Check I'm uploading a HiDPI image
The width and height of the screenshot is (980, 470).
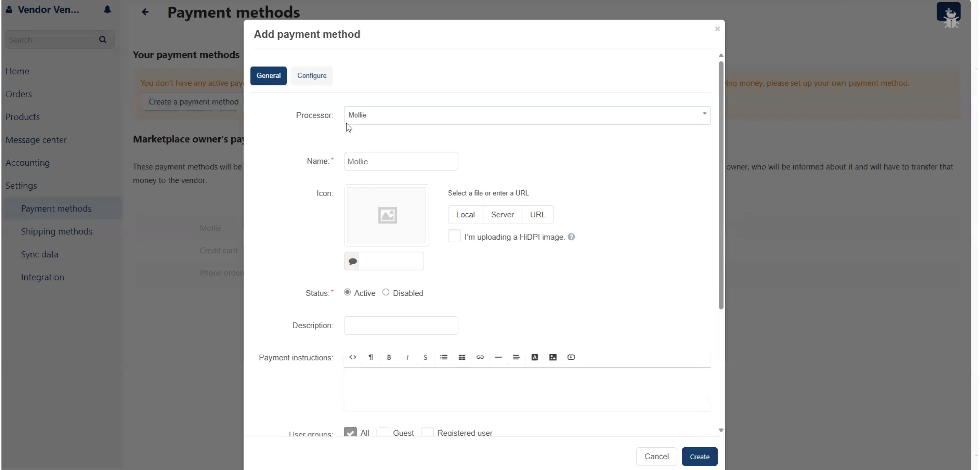[x=454, y=236]
